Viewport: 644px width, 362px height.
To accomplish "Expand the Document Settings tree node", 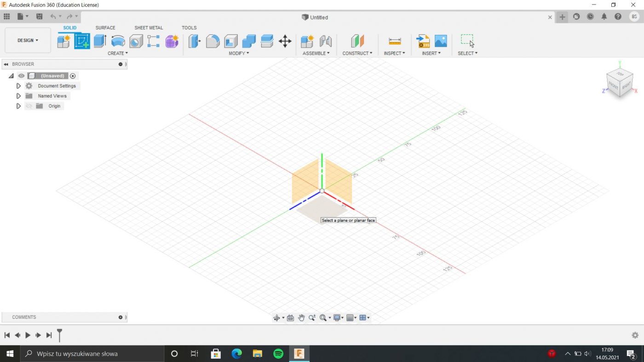I will pos(18,86).
